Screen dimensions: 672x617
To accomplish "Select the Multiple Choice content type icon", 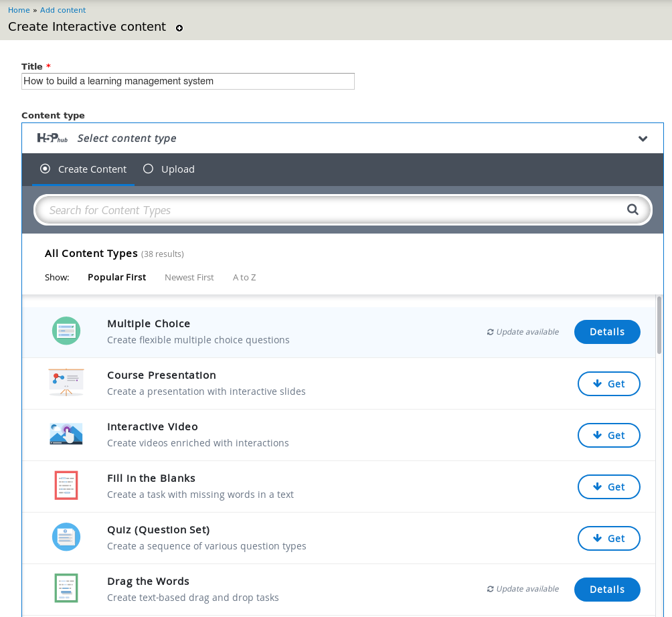I will tap(66, 330).
